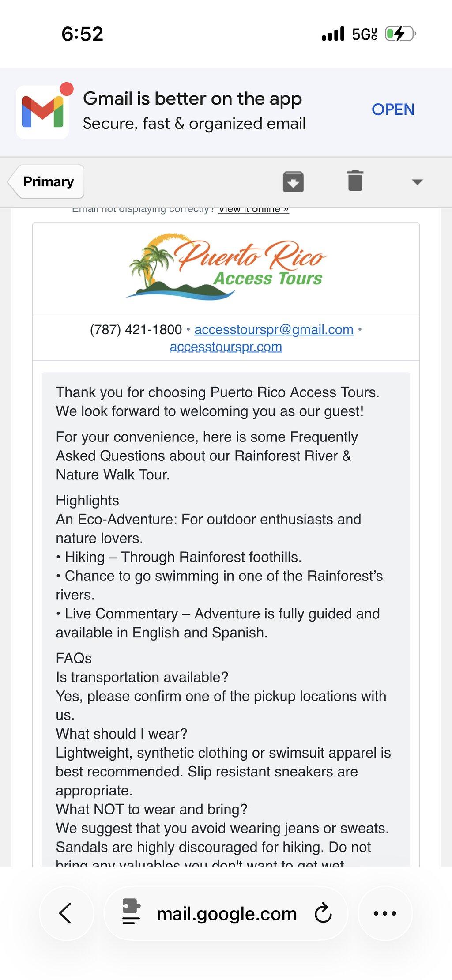
Task: Go back to the Primary inbox
Action: pos(46,181)
